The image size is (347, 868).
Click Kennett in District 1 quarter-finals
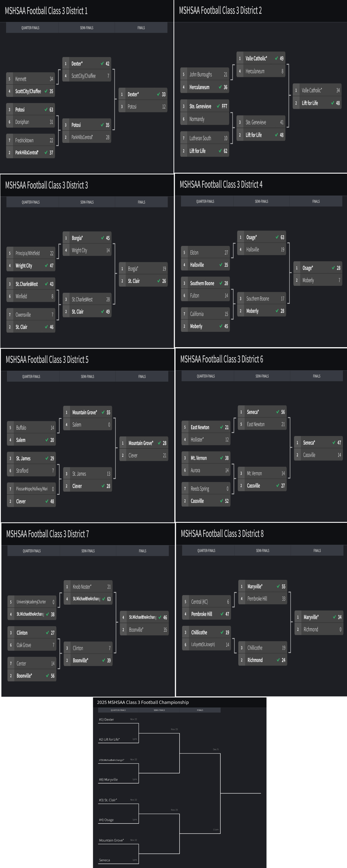pos(21,79)
